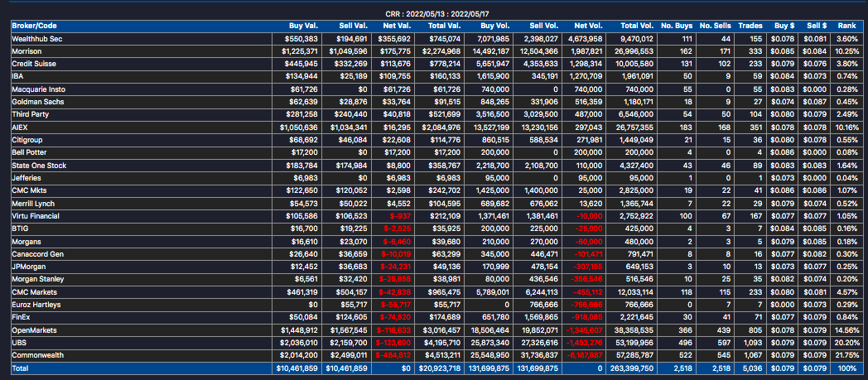Click the Commonwealth broker name

pyautogui.click(x=37, y=355)
